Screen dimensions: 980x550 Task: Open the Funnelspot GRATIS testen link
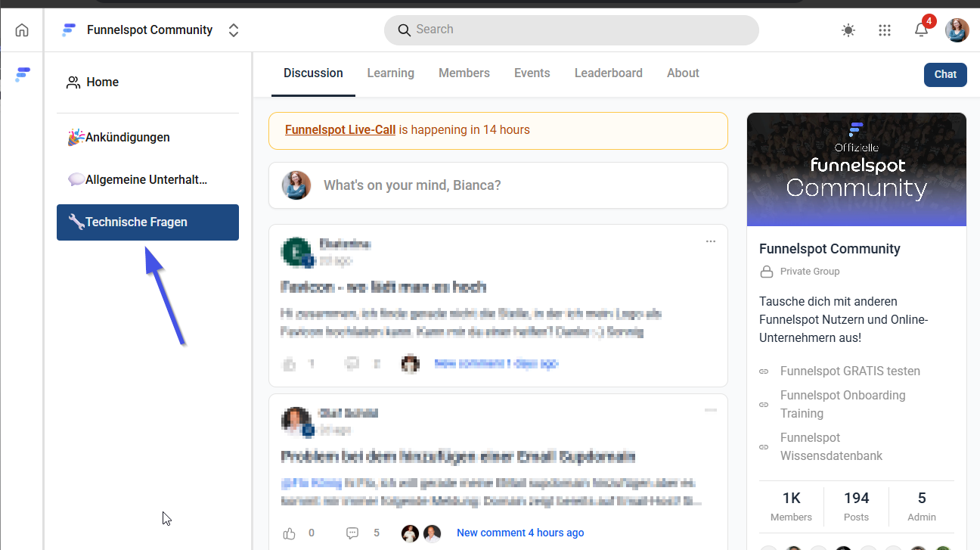(850, 371)
